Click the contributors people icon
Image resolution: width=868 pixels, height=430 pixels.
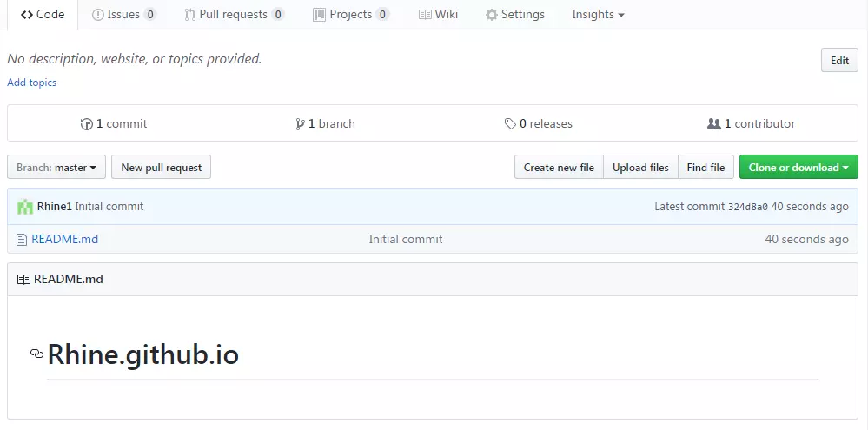[714, 124]
